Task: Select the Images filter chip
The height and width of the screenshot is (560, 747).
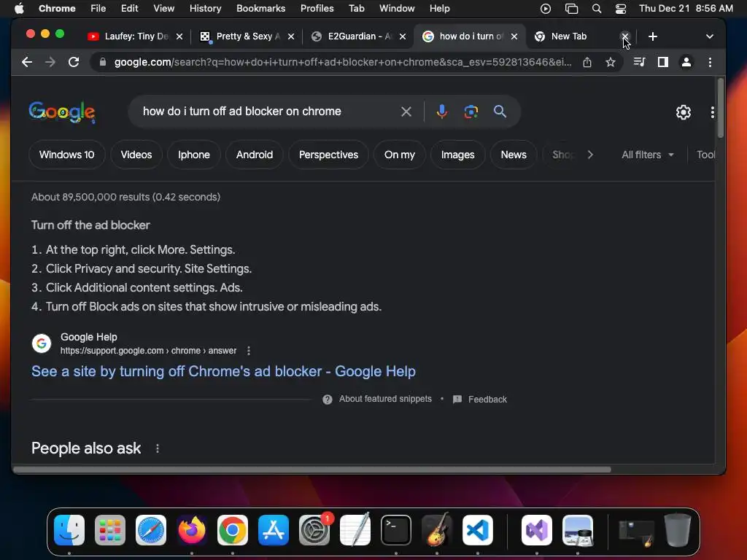Action: 457,155
